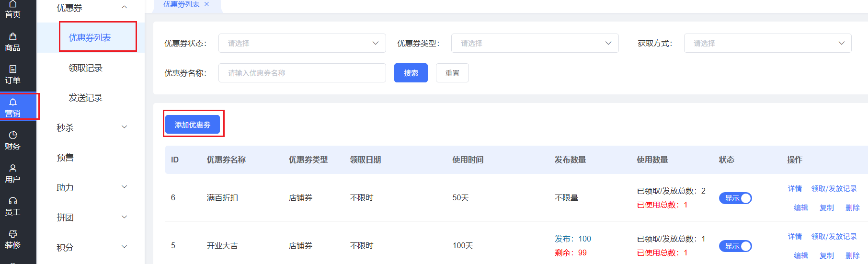Expand the 秒杀 submenu
Image resolution: width=868 pixels, height=264 pixels.
point(124,127)
